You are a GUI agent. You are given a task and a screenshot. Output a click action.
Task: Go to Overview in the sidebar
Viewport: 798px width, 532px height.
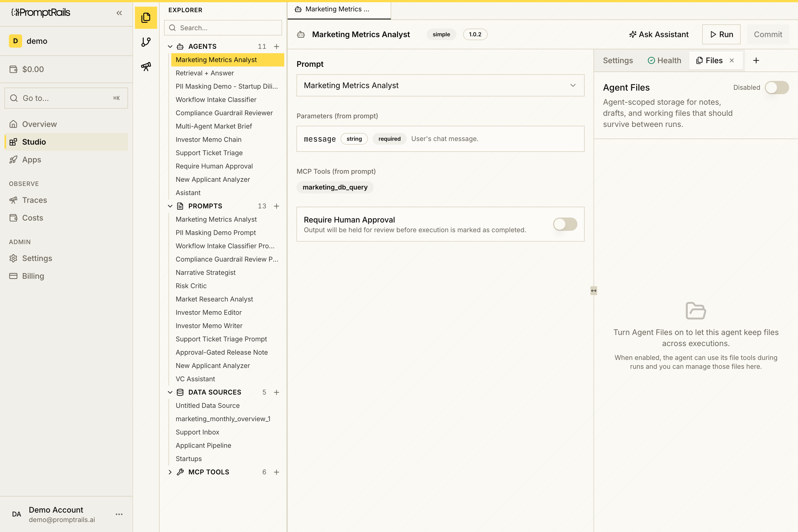(x=66, y=124)
